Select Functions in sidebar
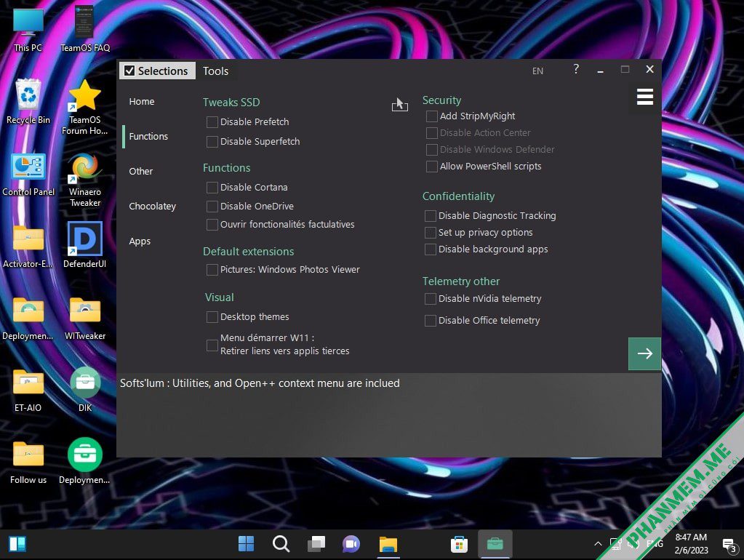This screenshot has width=744, height=560. (x=148, y=136)
